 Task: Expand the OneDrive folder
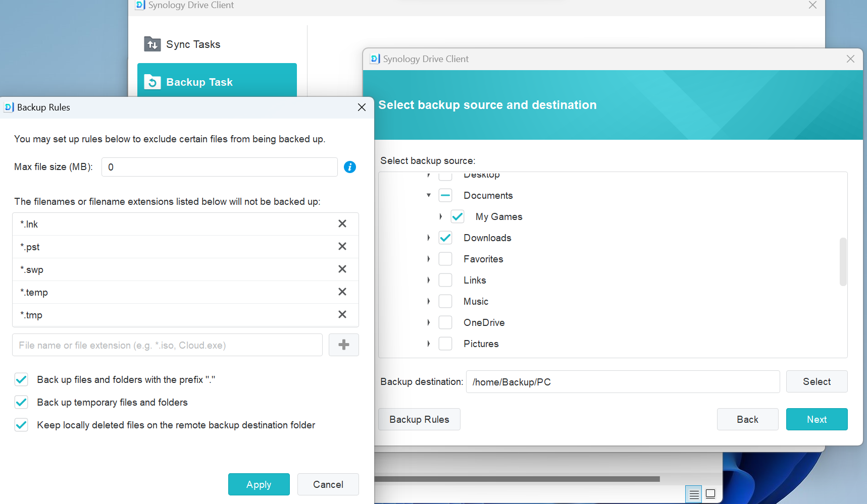pos(429,322)
